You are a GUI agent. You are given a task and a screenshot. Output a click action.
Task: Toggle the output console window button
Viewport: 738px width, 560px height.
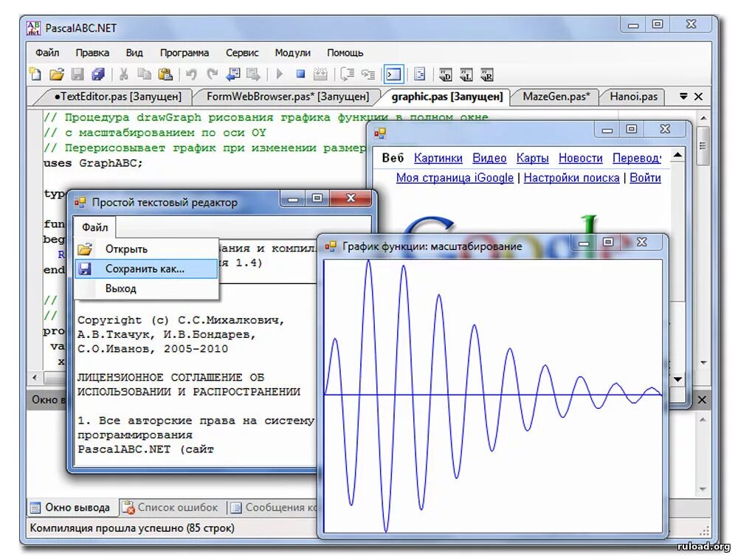coord(393,75)
